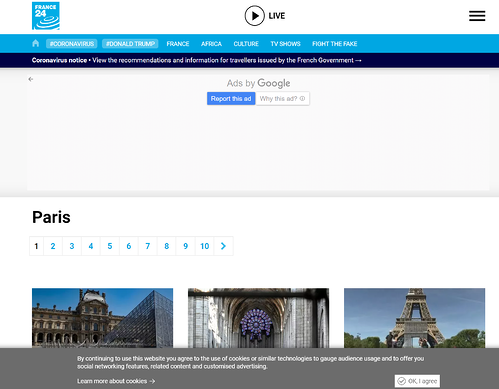The height and width of the screenshot is (389, 499).
Task: Go to home via house icon
Action: [36, 43]
